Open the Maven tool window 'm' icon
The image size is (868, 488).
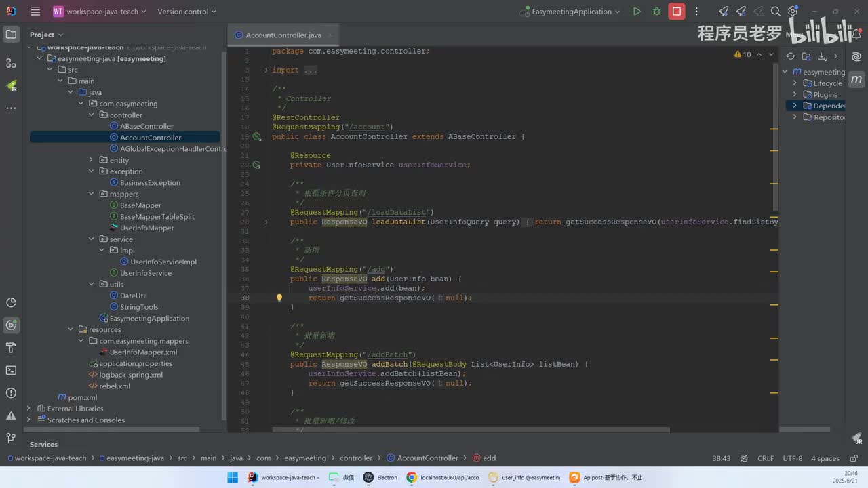[x=857, y=79]
